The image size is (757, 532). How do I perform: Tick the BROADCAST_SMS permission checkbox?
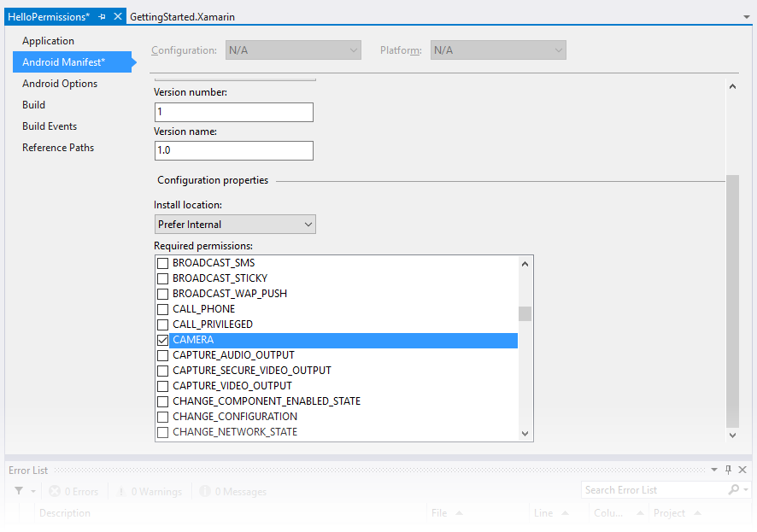[163, 263]
